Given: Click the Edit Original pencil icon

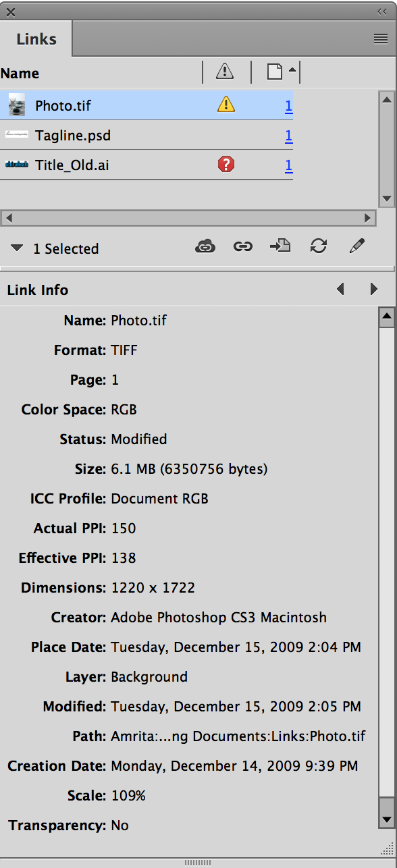Looking at the screenshot, I should click(x=356, y=246).
